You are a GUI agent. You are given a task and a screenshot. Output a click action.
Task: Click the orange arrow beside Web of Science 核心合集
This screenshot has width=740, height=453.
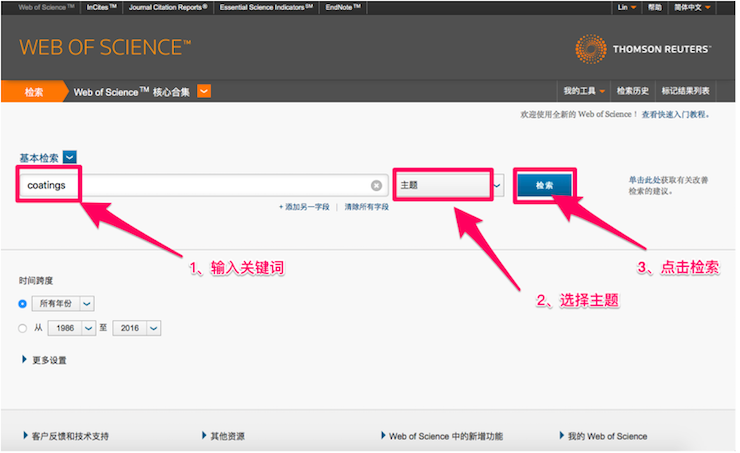point(204,92)
